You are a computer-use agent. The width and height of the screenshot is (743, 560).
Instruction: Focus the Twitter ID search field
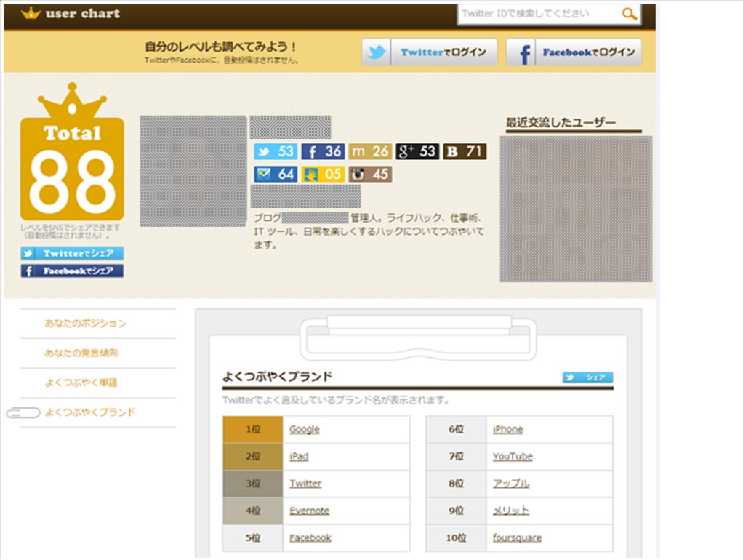[x=538, y=14]
